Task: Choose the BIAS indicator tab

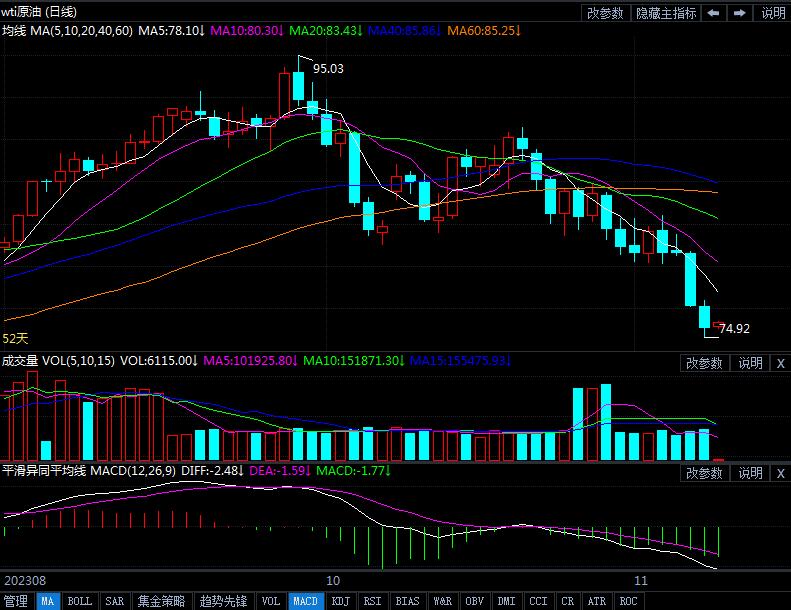Action: pyautogui.click(x=407, y=601)
